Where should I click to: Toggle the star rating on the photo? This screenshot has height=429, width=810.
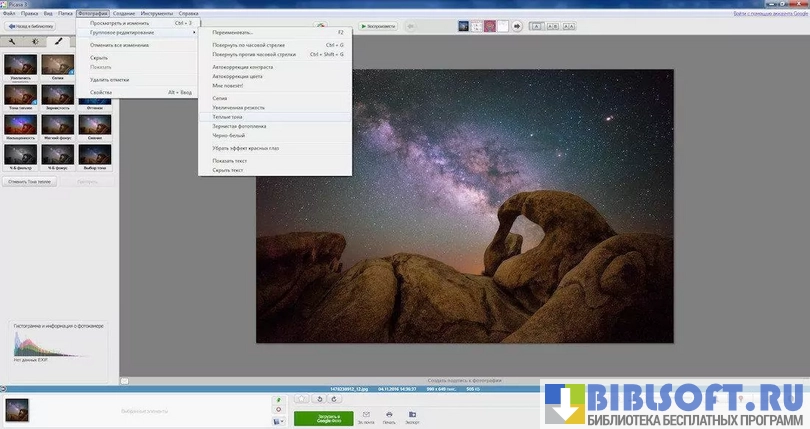(301, 399)
